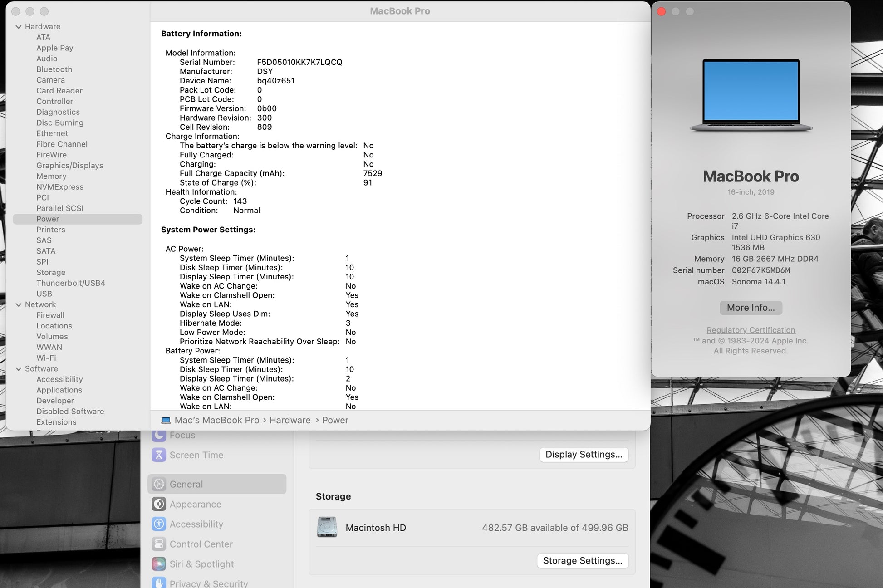Collapse the Hardware section in sidebar

coord(19,27)
